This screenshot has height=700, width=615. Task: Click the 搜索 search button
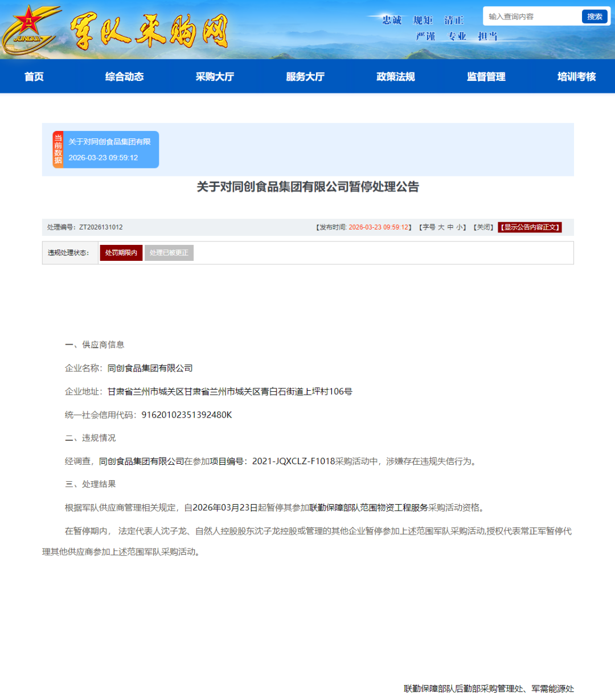[594, 16]
